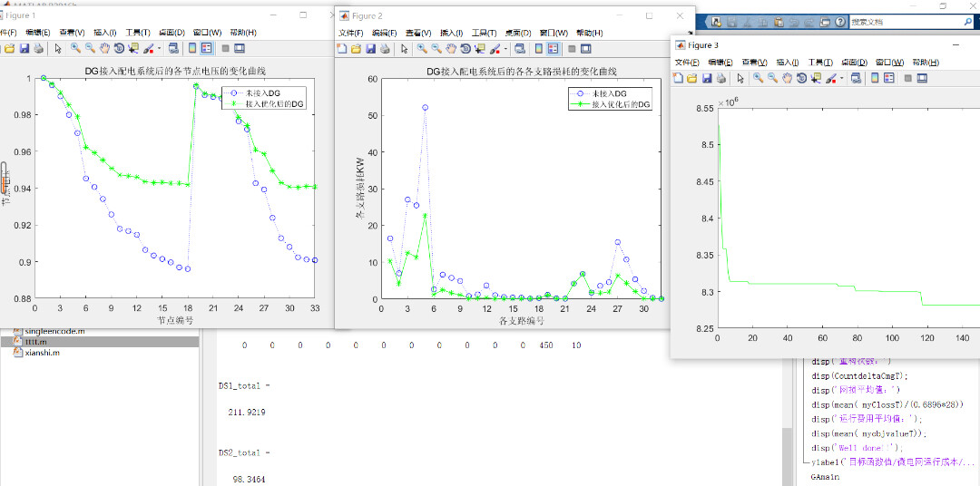
Task: Click search magnifier button in MATLAB search box
Action: [x=967, y=22]
